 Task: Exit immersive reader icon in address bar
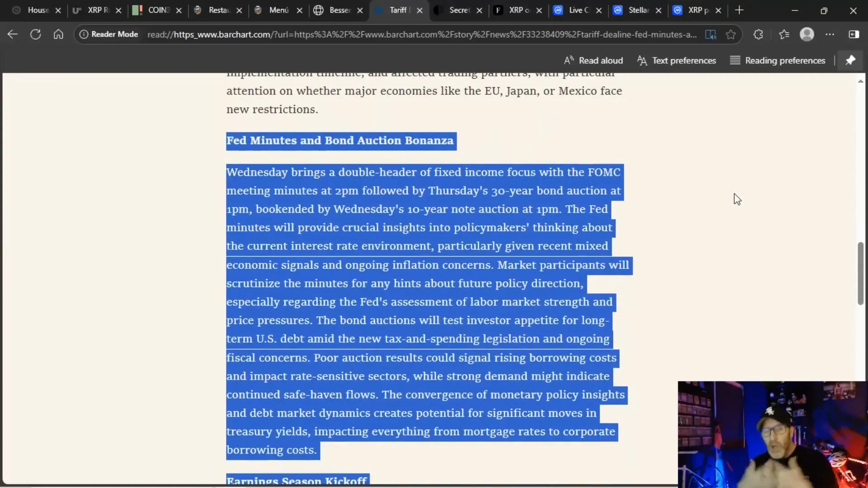pyautogui.click(x=711, y=34)
